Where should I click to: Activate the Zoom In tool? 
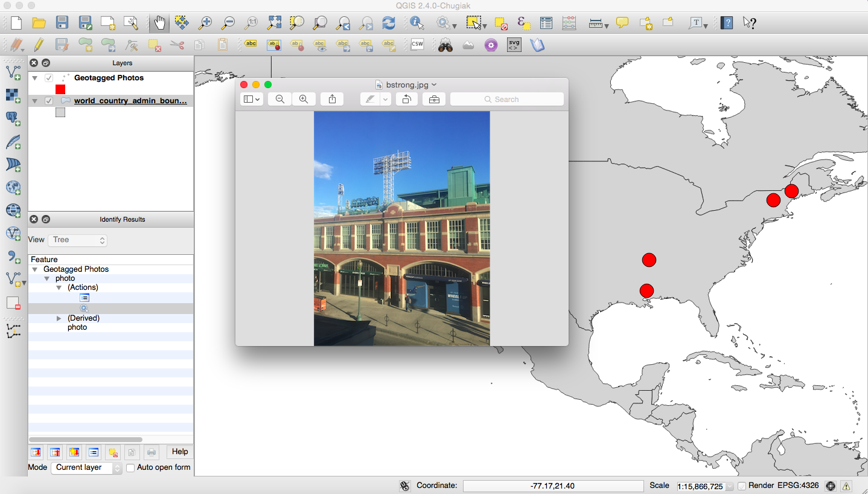pyautogui.click(x=205, y=22)
